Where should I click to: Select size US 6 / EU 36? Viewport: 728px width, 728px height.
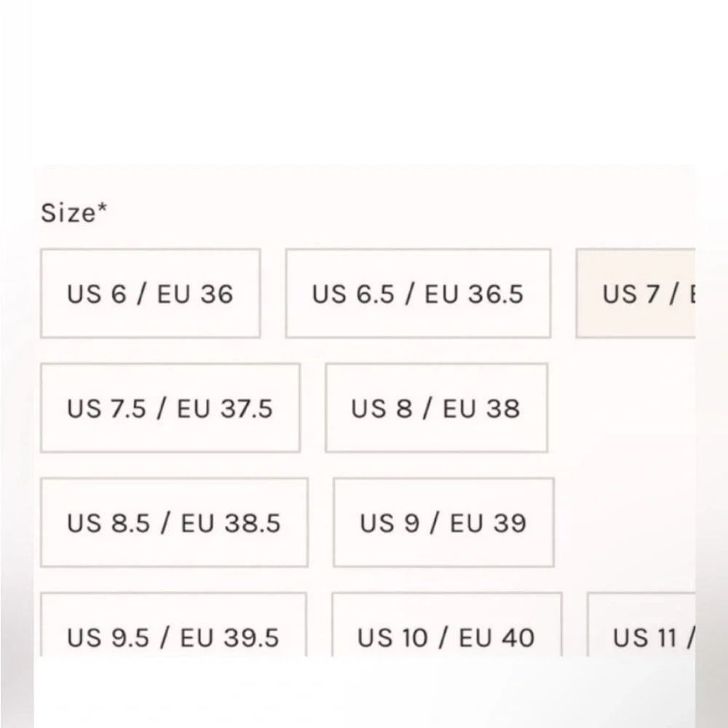pyautogui.click(x=151, y=293)
